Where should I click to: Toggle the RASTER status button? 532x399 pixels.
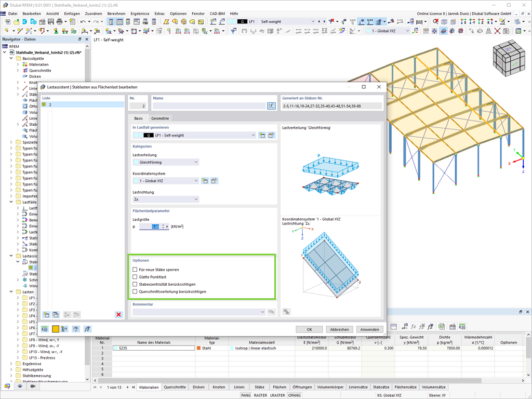tap(261, 395)
